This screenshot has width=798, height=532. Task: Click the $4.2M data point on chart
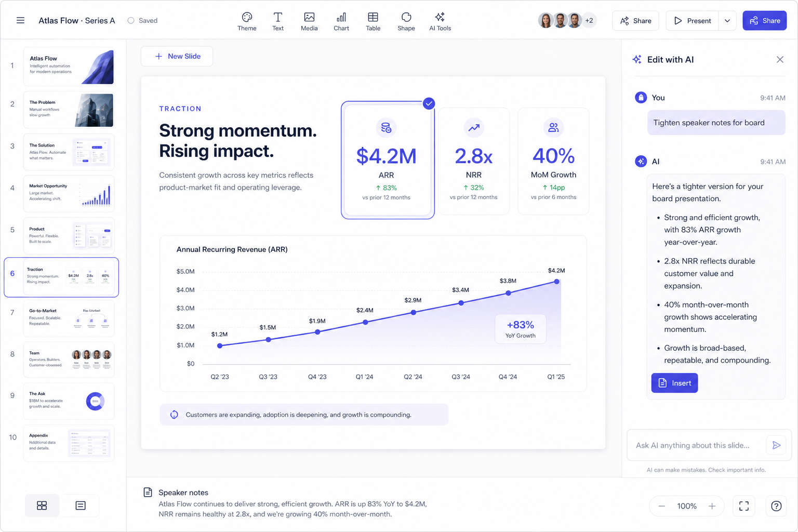click(556, 282)
